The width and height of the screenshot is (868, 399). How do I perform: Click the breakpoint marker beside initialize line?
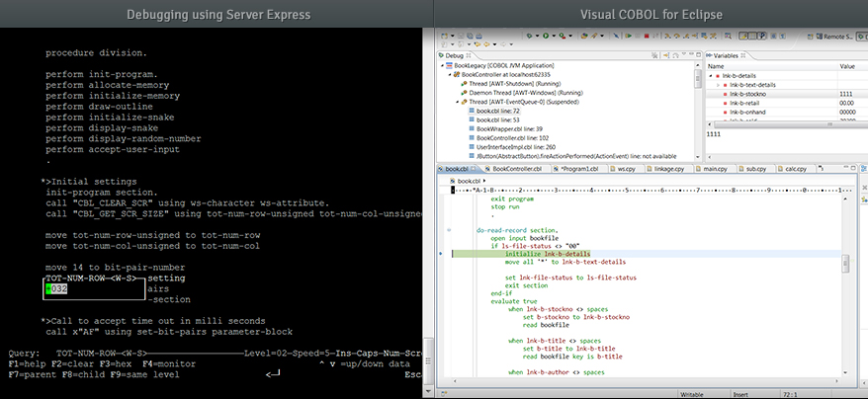pos(440,254)
